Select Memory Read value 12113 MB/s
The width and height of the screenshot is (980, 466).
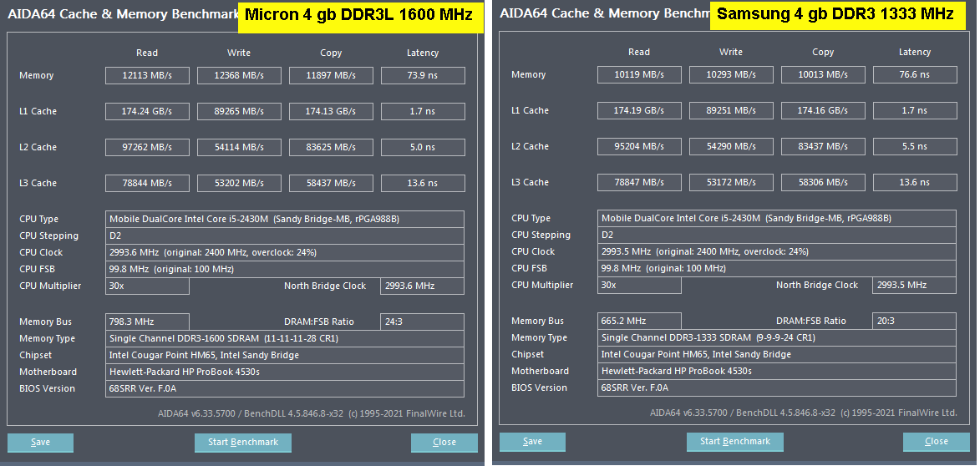(148, 76)
